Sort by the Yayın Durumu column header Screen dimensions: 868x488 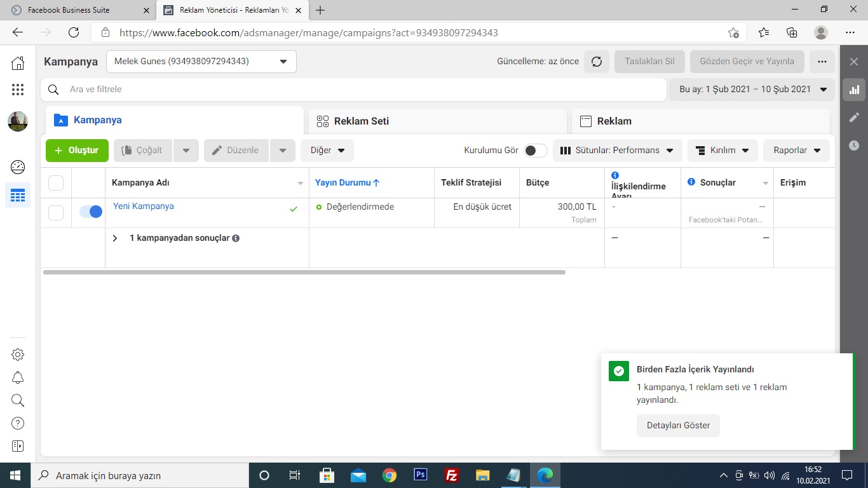(x=347, y=183)
